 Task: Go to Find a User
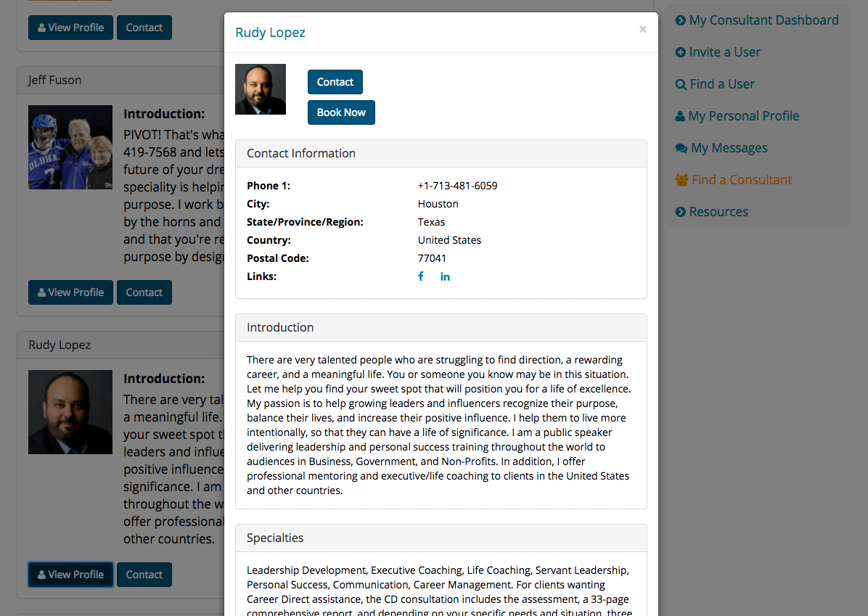point(715,84)
